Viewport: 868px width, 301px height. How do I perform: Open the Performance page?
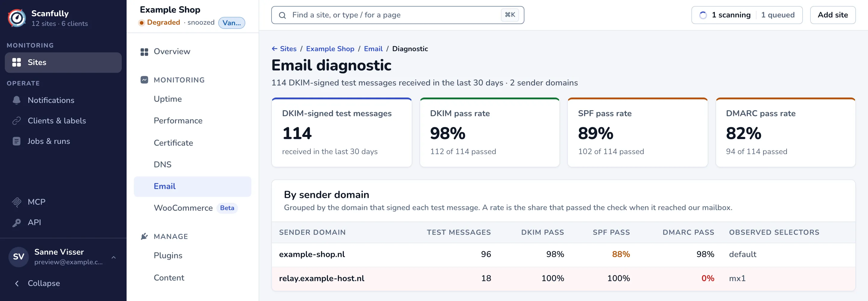pos(193,121)
